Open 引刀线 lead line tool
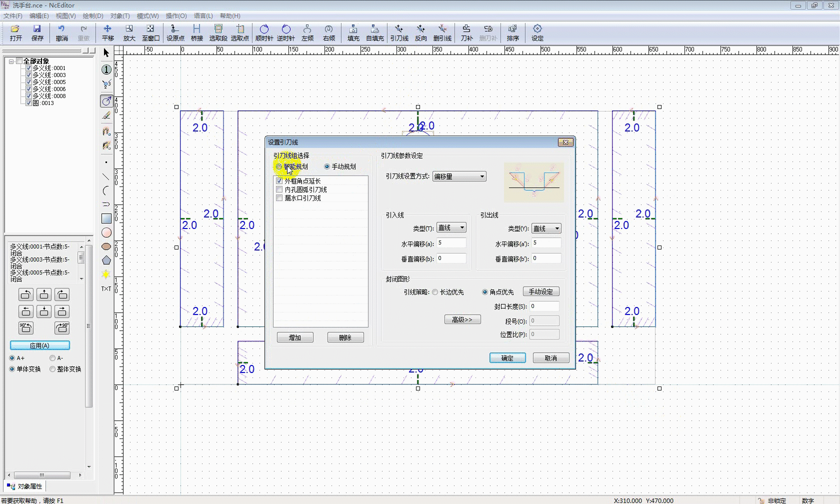840x504 pixels. pyautogui.click(x=399, y=33)
